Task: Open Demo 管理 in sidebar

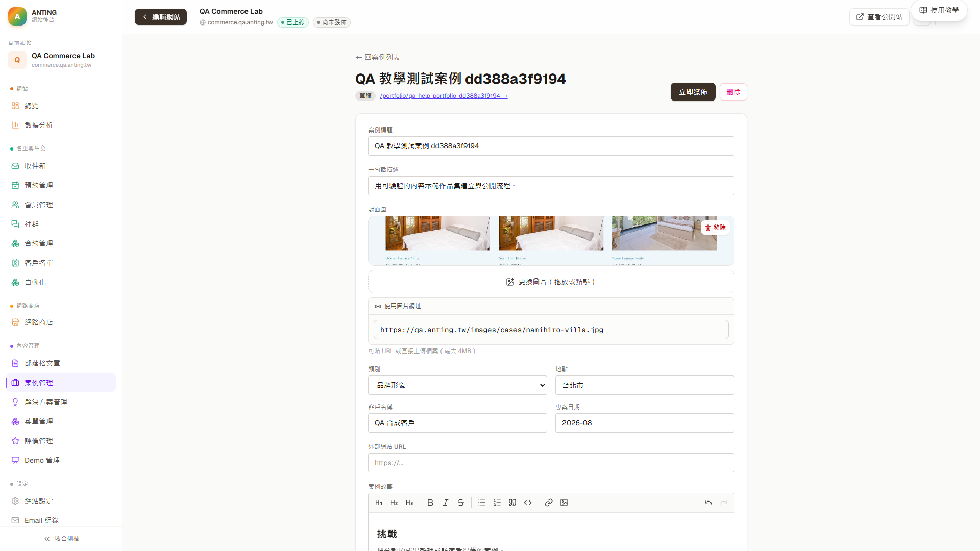Action: [61, 460]
